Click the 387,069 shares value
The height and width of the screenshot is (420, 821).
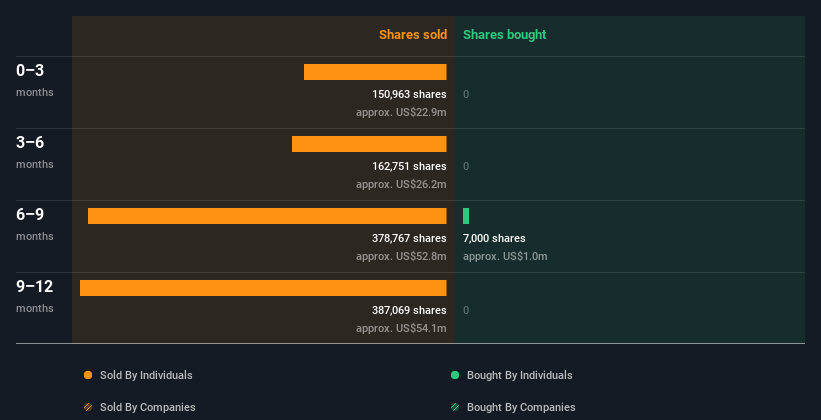409,311
